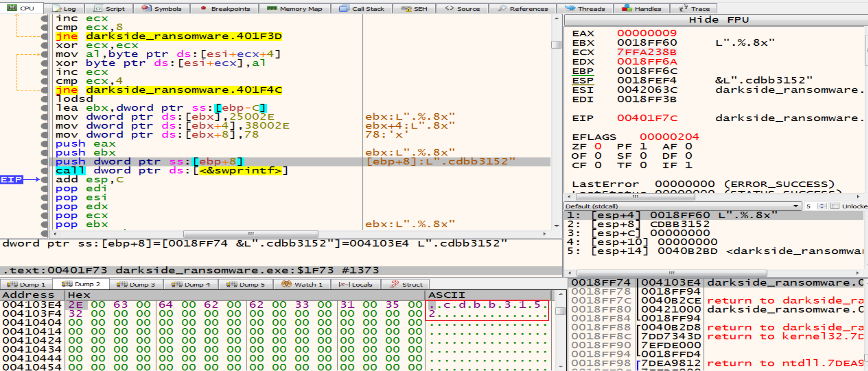The width and height of the screenshot is (868, 371).
Task: Toggle breakpoint bullet beside lodsd instruction
Action: [44, 99]
